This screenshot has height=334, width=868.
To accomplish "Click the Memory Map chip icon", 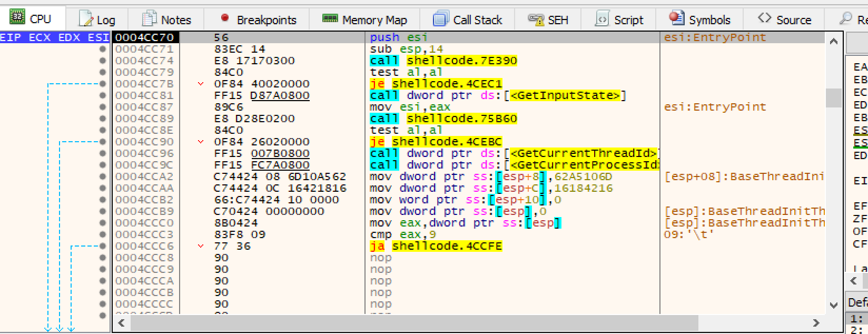I will 330,19.
